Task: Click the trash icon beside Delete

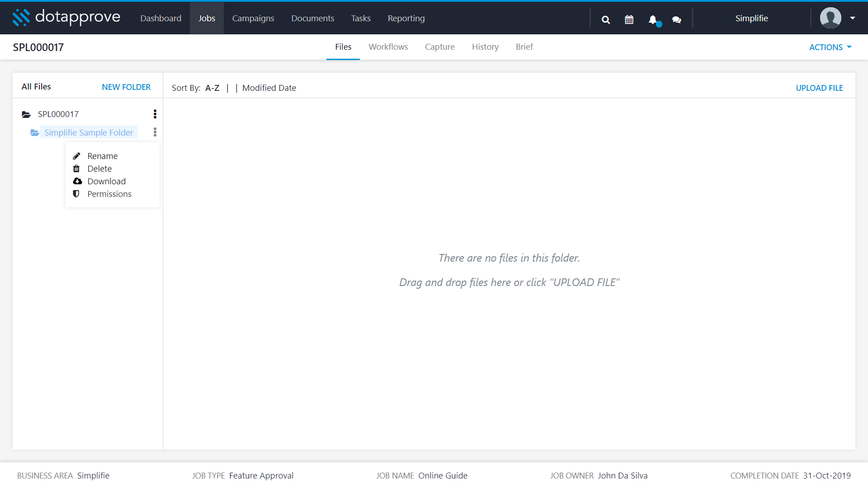Action: tap(76, 169)
